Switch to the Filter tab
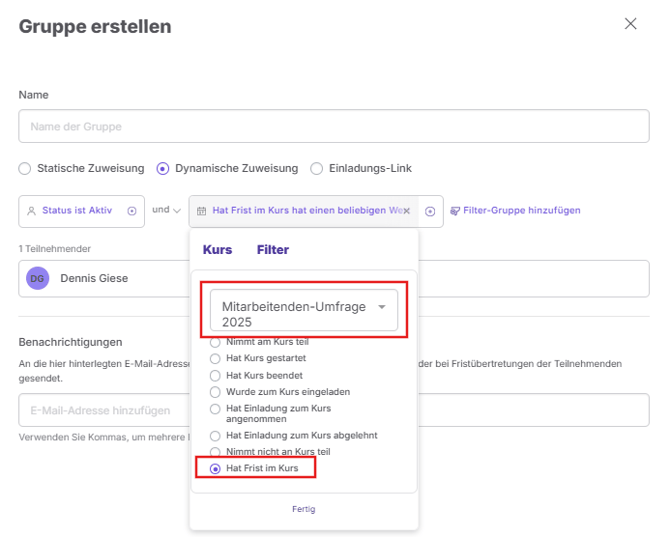The image size is (670, 537). (x=273, y=249)
